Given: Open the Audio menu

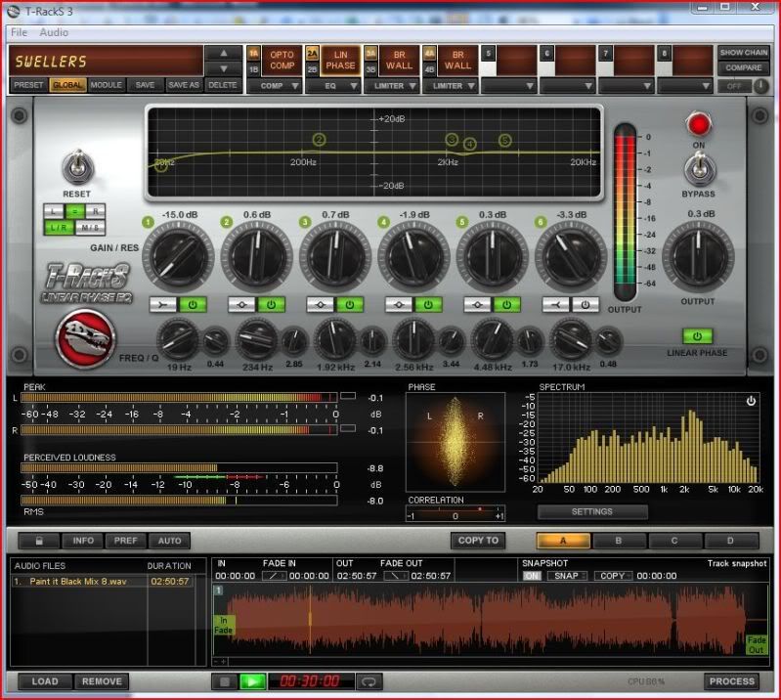Looking at the screenshot, I should click(x=54, y=32).
